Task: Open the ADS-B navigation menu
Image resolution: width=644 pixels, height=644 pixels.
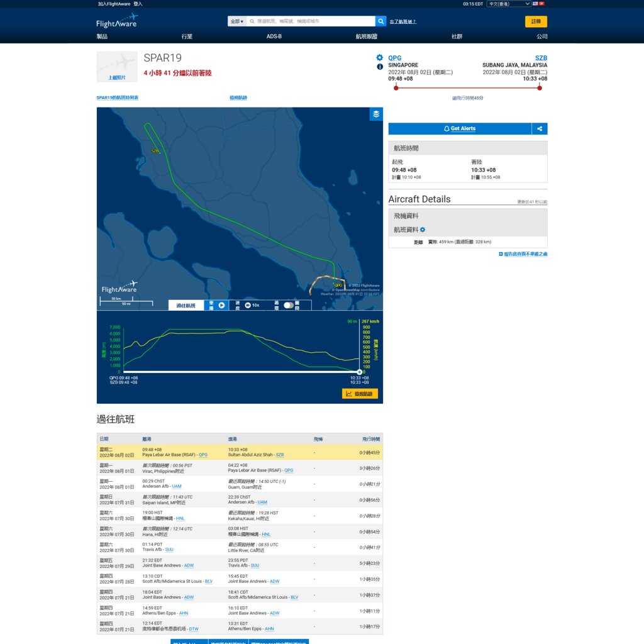Action: pyautogui.click(x=274, y=36)
